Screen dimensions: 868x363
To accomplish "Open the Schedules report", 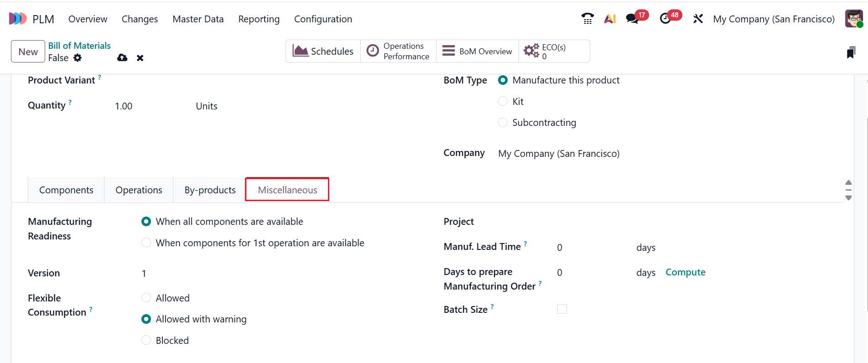I will [323, 51].
